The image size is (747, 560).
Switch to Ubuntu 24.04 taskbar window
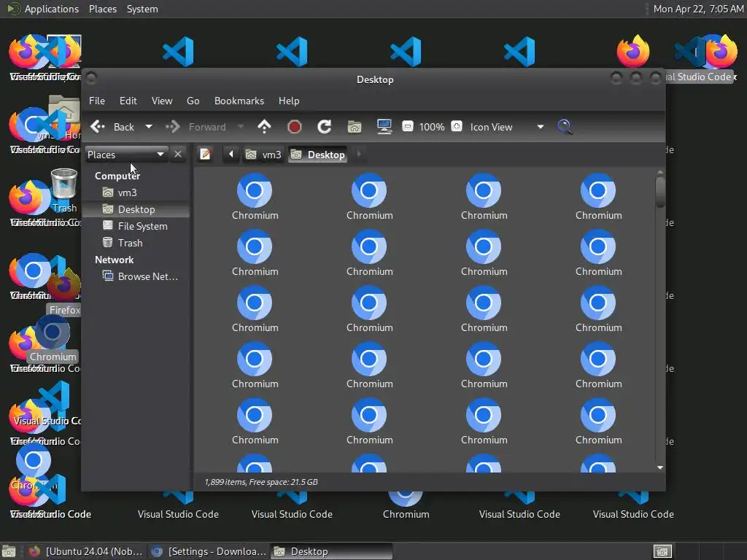[x=85, y=551]
